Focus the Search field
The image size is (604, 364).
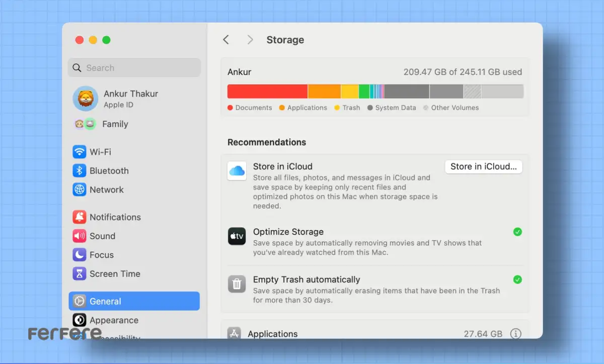(x=134, y=68)
